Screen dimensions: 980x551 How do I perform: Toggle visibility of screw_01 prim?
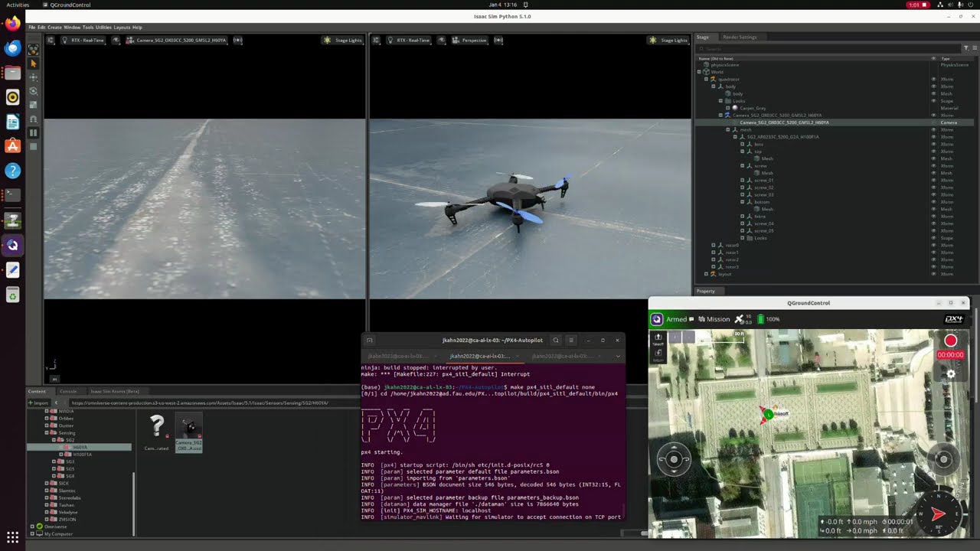click(x=933, y=180)
